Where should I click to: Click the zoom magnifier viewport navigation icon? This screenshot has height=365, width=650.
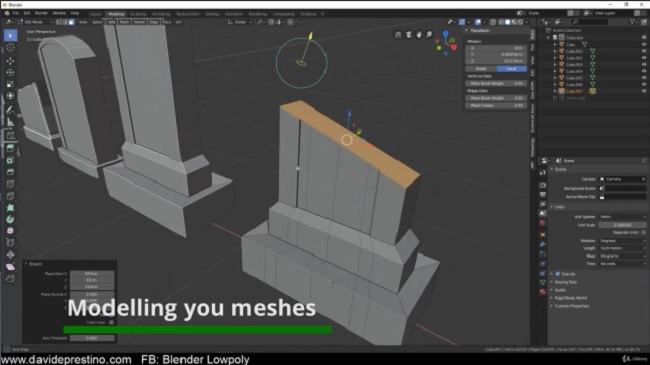429,34
